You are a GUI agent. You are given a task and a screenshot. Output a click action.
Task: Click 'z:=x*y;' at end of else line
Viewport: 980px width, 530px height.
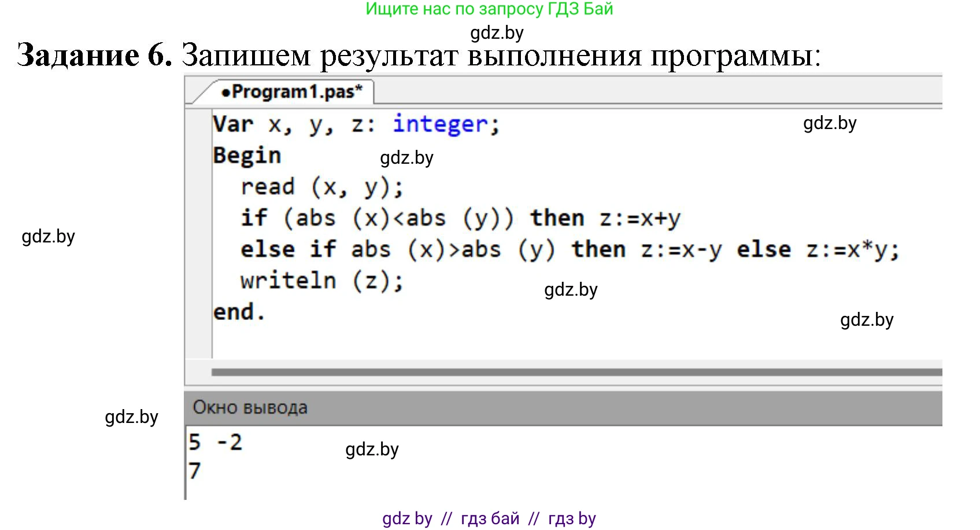point(852,249)
